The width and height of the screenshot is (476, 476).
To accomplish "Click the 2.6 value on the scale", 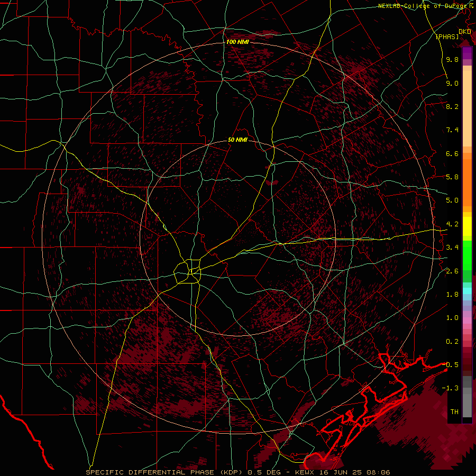I will pos(452,271).
